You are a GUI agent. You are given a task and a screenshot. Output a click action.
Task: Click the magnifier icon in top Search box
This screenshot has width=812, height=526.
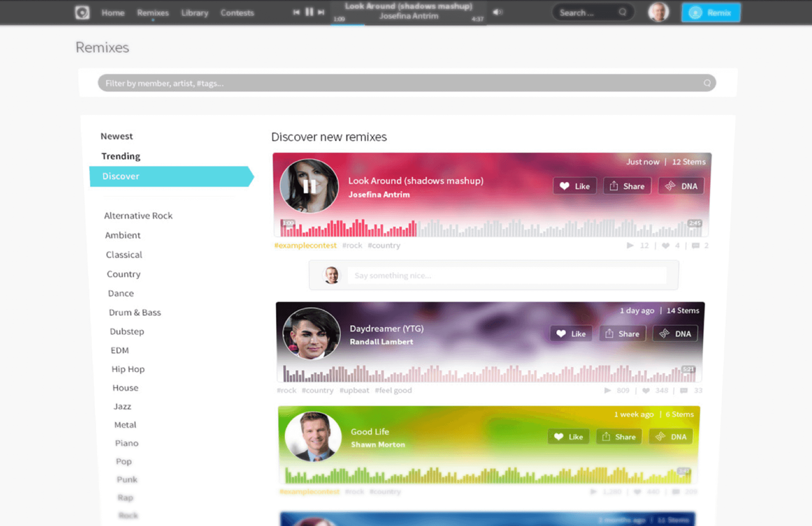[622, 12]
